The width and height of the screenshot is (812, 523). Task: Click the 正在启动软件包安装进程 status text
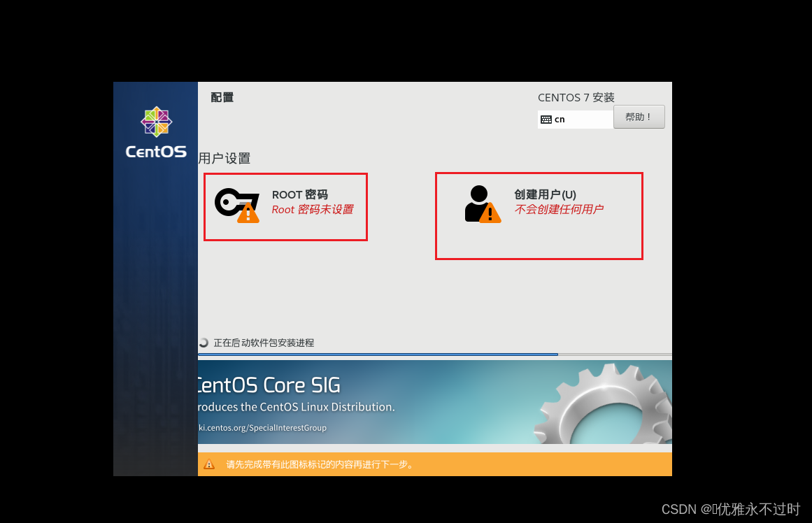tap(264, 343)
